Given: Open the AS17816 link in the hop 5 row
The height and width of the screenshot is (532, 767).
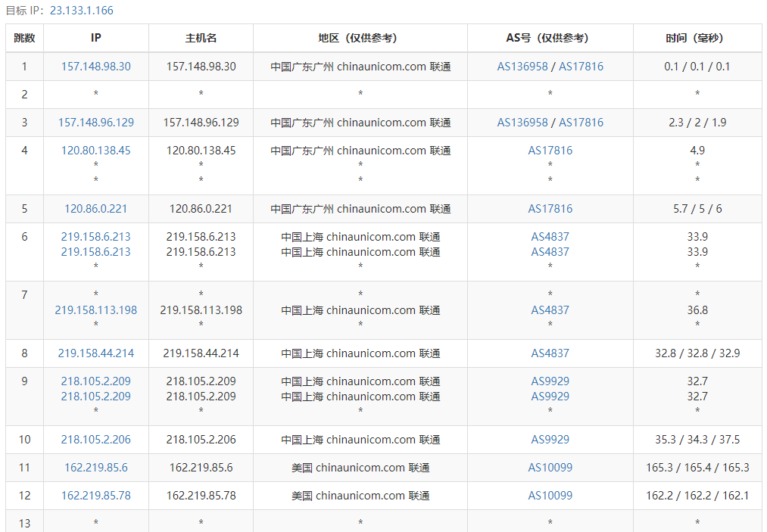Looking at the screenshot, I should pos(550,209).
